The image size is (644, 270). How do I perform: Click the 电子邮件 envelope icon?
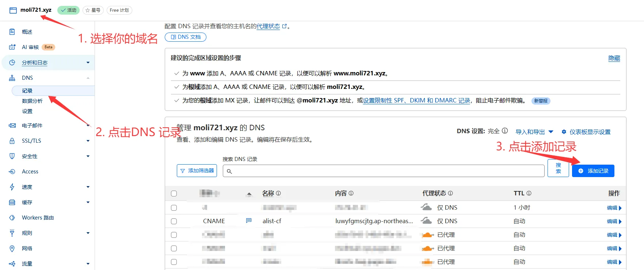pos(12,125)
